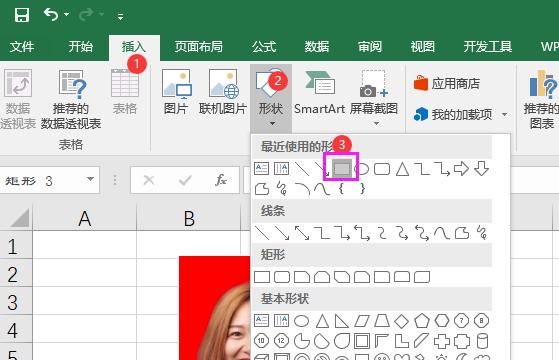Select snip single corner rectangle under 矩形
This screenshot has height=360, width=559.
302,277
